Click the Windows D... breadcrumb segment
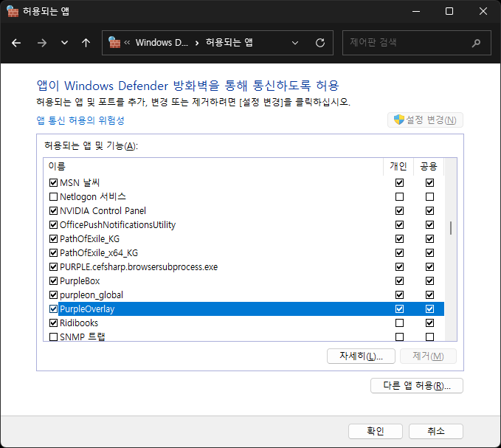The image size is (501, 448). (162, 43)
